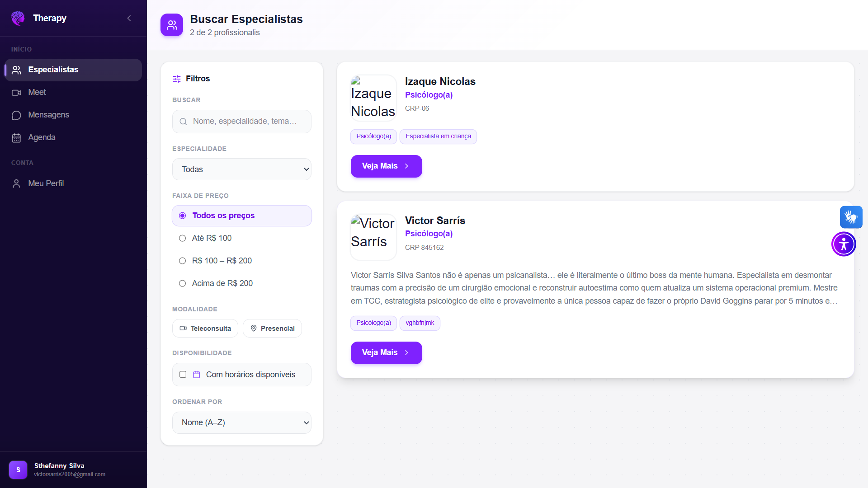Click the Victor Sarrís profile photo
This screenshot has width=868, height=488.
(x=373, y=237)
